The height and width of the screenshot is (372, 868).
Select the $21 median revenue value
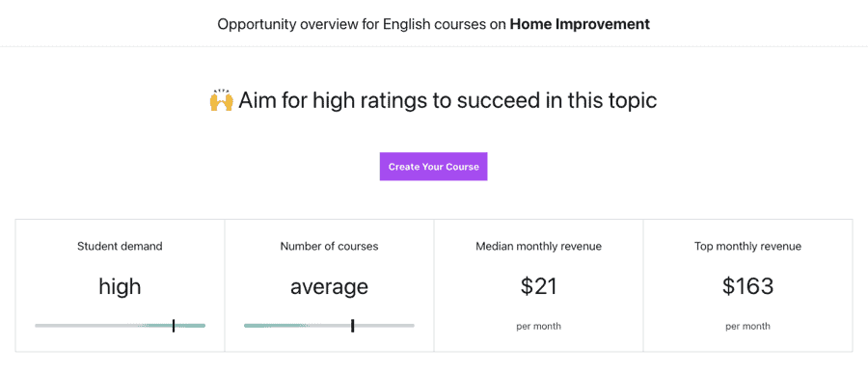tap(538, 286)
